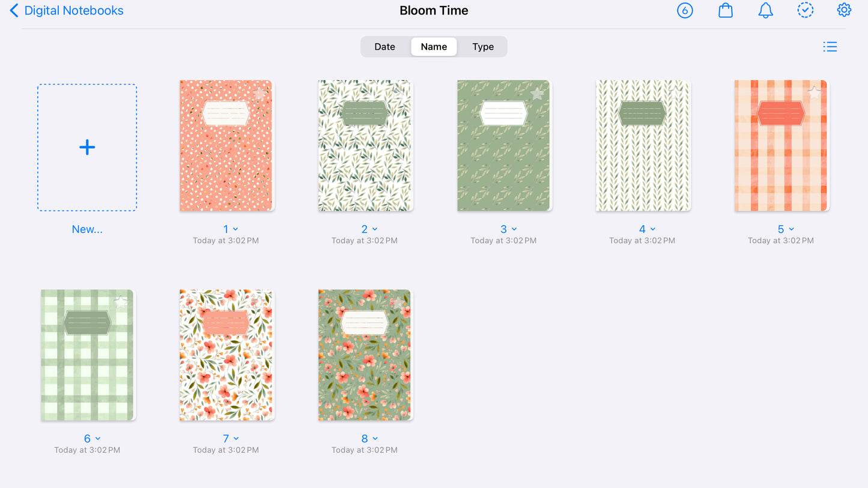Image resolution: width=868 pixels, height=488 pixels.
Task: Open notebook 3 by its cover
Action: tap(503, 145)
